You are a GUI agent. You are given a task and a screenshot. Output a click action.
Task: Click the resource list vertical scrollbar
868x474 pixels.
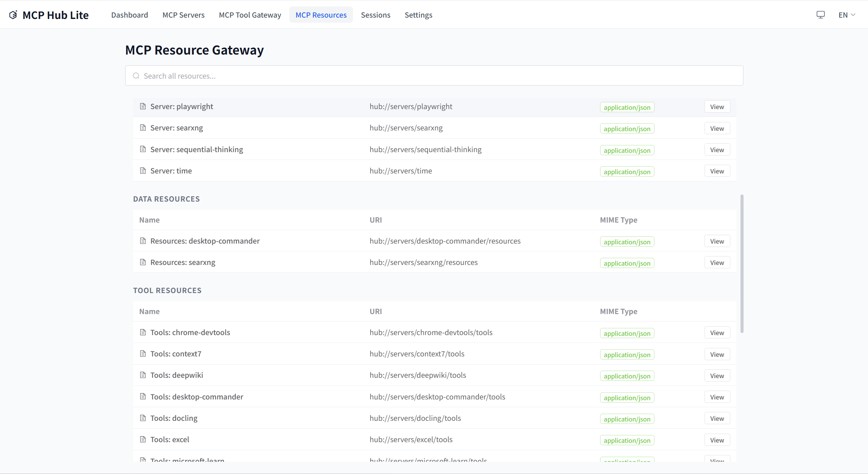coord(742,264)
